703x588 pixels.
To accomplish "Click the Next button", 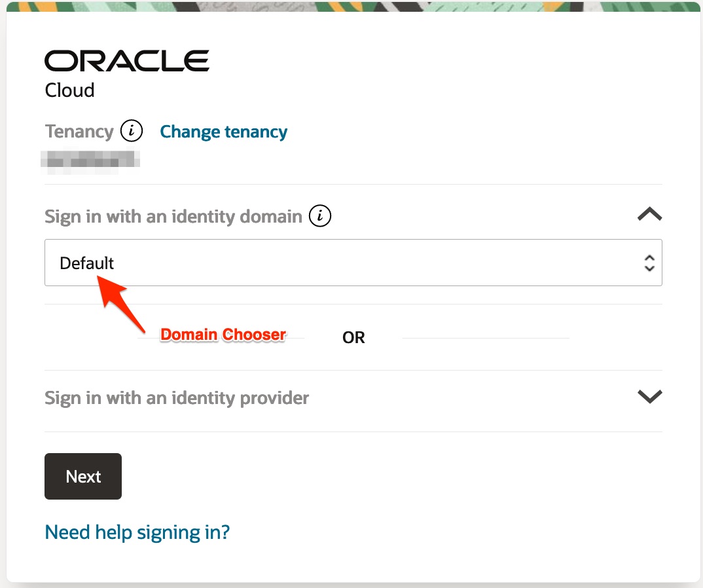I will pos(82,476).
